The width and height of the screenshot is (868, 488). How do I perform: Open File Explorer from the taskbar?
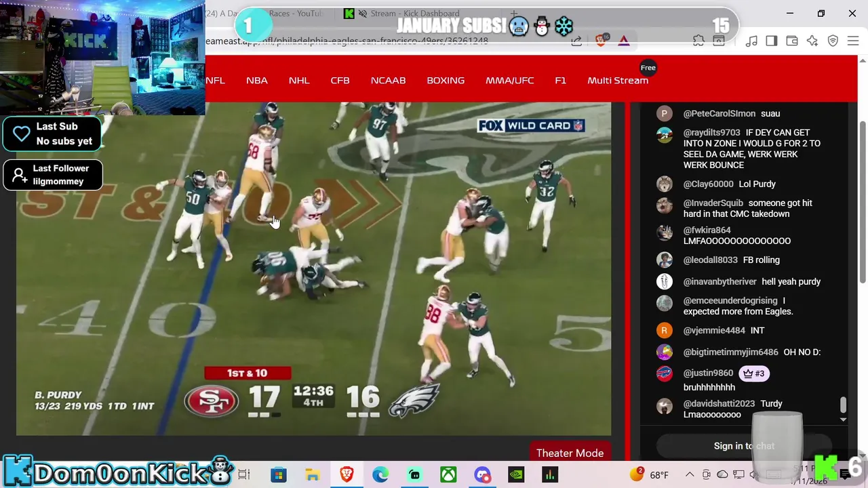point(312,474)
